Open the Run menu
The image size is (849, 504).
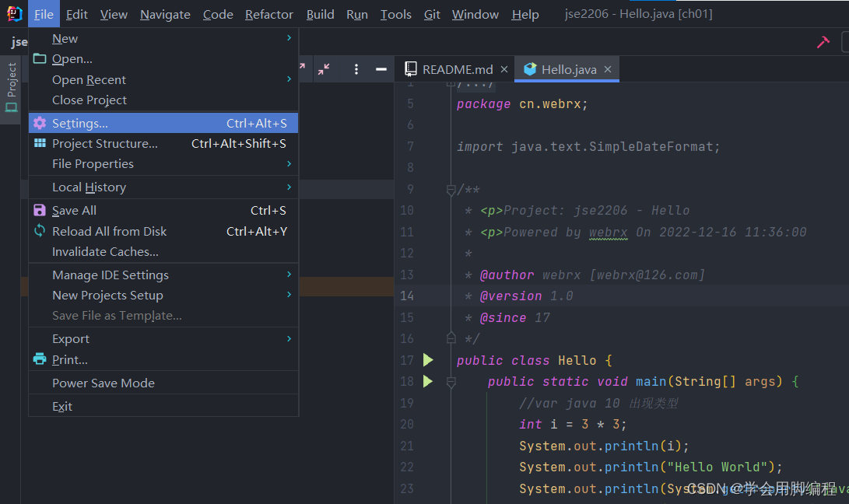(x=357, y=15)
